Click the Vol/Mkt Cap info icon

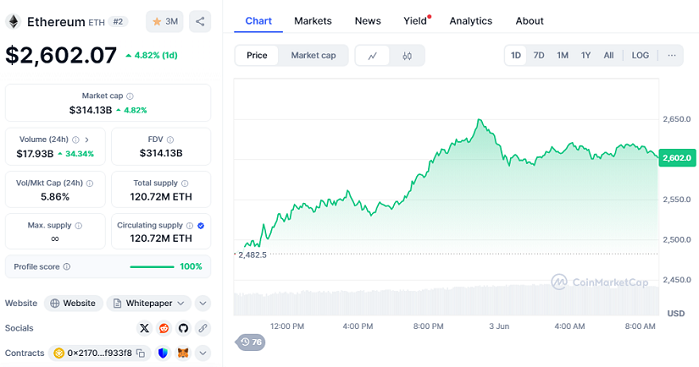click(90, 183)
